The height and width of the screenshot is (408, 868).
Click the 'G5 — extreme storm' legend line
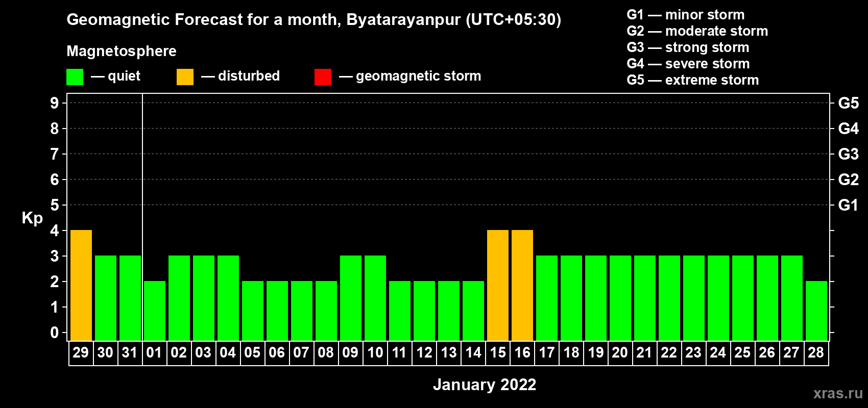click(693, 80)
